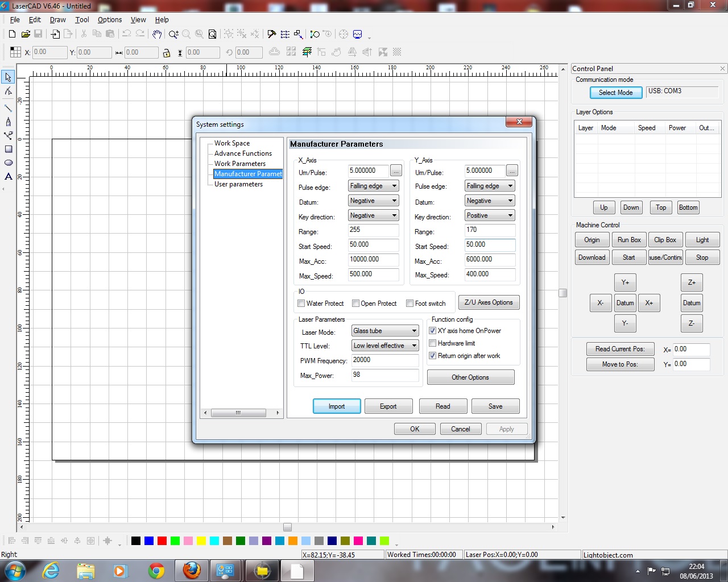
Task: Click the PWM Frequency input field
Action: [x=384, y=360]
